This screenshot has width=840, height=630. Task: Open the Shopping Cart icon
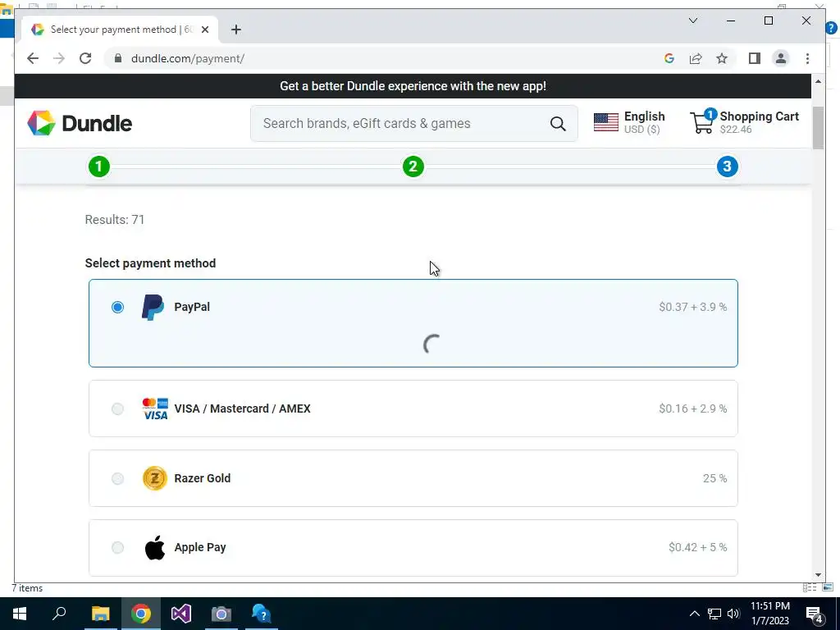tap(702, 122)
